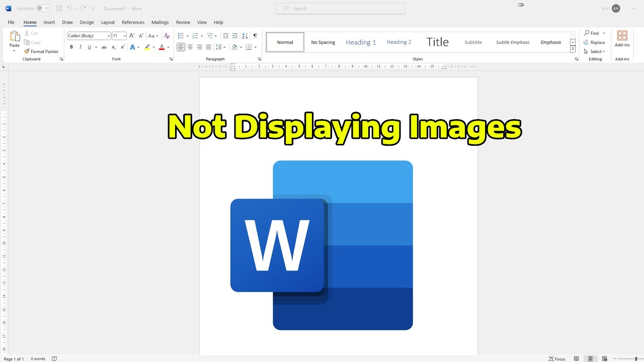Apply the Title style
The height and width of the screenshot is (362, 644).
[437, 42]
